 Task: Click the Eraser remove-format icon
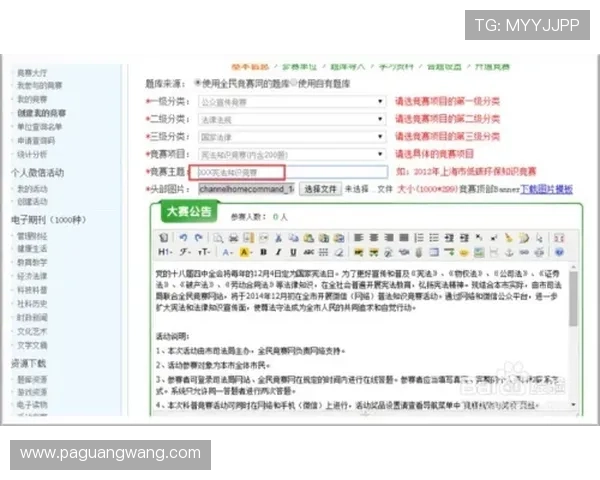[x=339, y=252]
